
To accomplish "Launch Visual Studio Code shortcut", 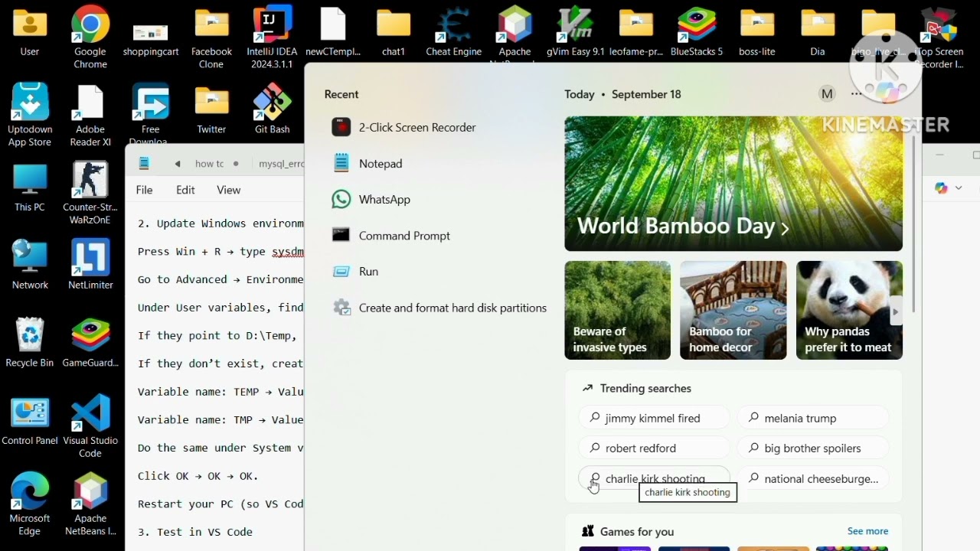I will pos(90,426).
